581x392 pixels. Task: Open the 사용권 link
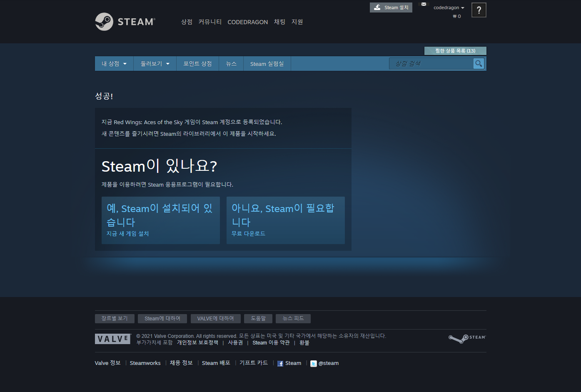[x=235, y=342]
